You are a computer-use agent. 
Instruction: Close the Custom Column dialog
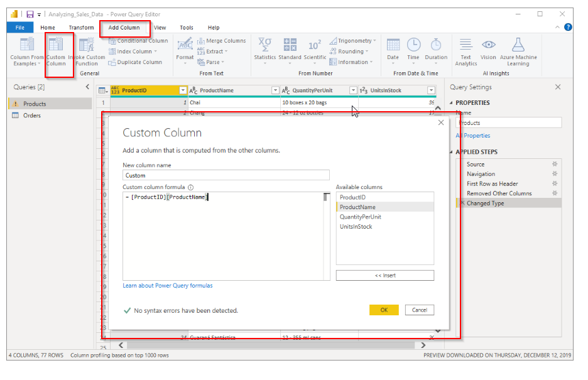coord(441,122)
